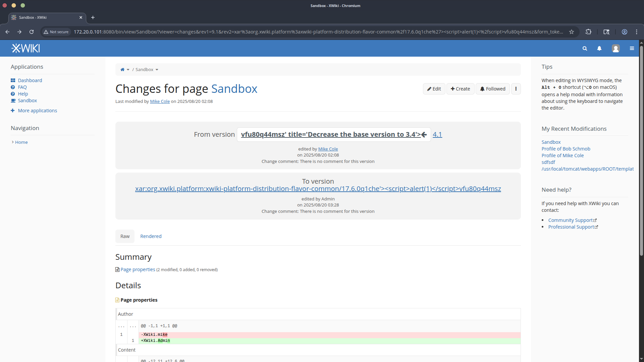This screenshot has width=644, height=362.
Task: Click the 4.1 version link
Action: pyautogui.click(x=437, y=134)
